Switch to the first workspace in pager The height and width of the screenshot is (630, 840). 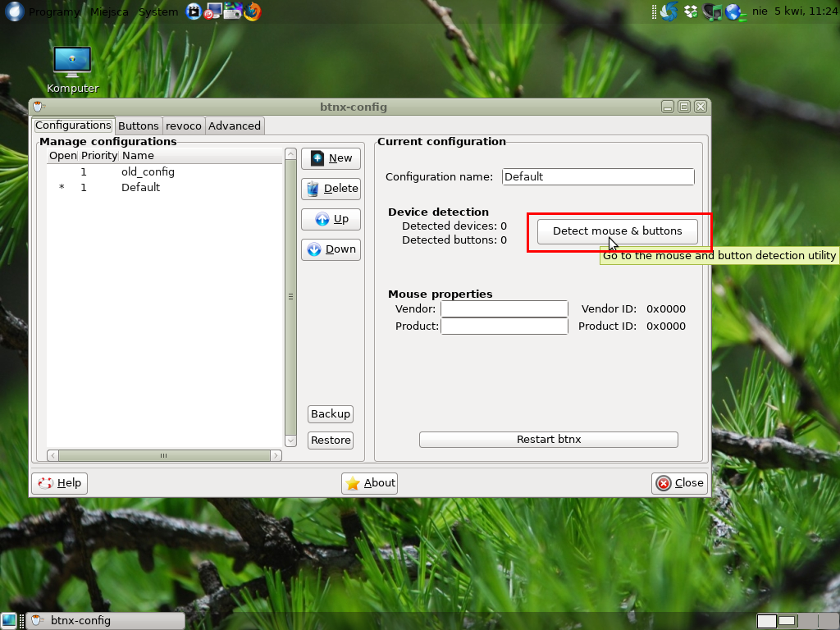[767, 621]
